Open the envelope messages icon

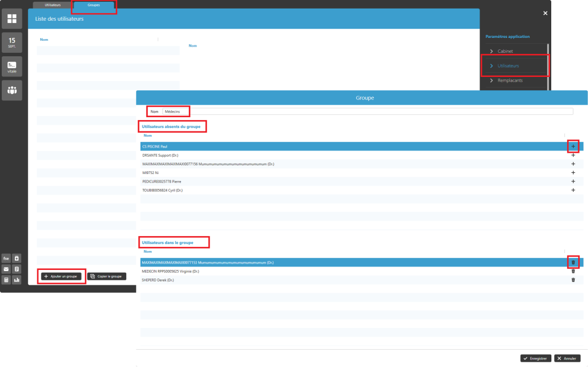click(6, 269)
